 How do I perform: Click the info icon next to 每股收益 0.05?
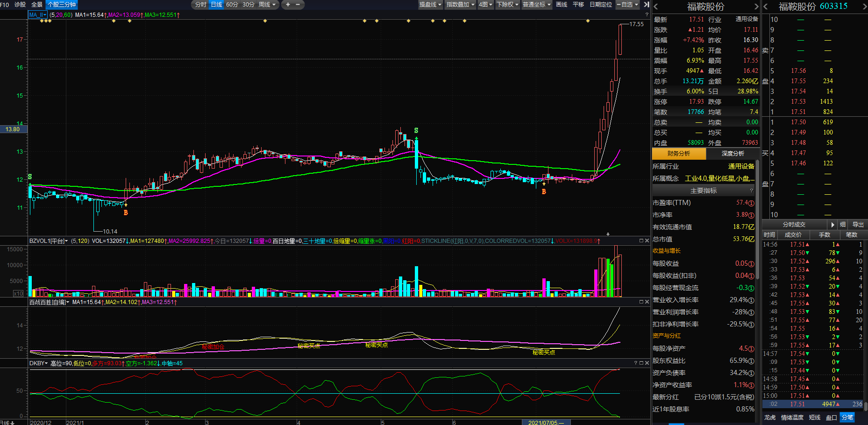tap(751, 264)
